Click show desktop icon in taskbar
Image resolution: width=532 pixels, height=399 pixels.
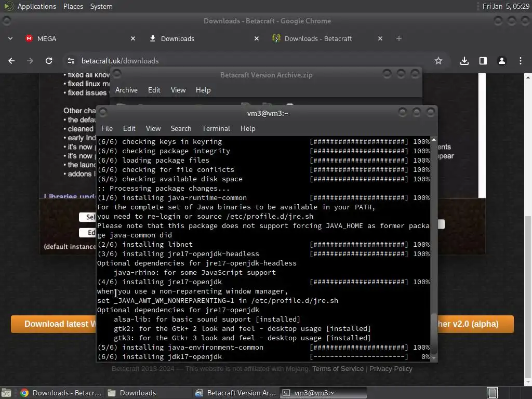click(x=6, y=393)
